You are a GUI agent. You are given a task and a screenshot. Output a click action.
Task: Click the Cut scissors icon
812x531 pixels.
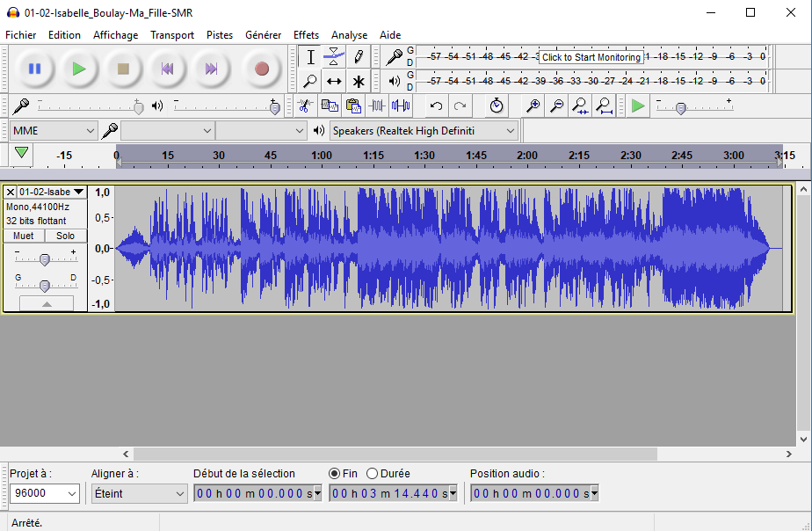point(304,106)
